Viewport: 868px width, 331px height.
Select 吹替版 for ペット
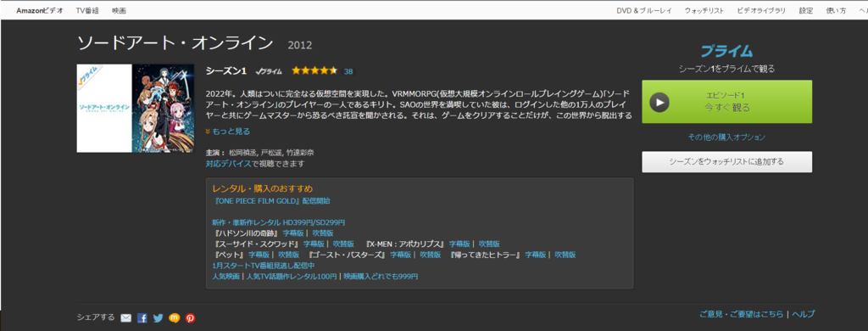pos(288,255)
